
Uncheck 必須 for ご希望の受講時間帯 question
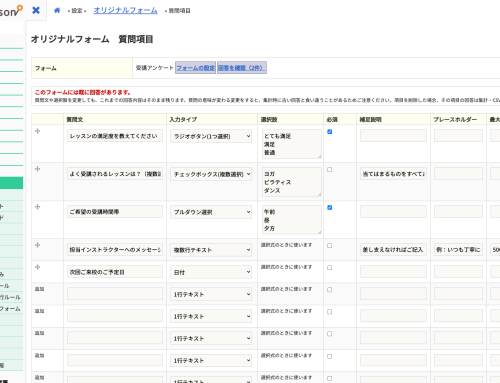(330, 208)
